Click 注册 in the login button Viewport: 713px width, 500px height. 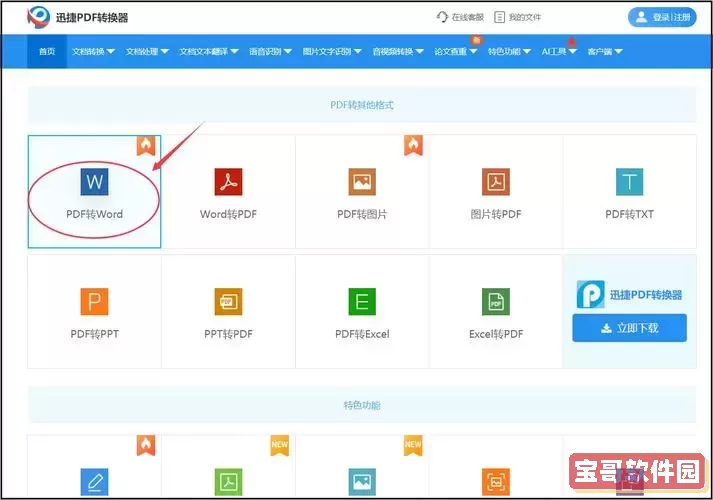point(682,17)
